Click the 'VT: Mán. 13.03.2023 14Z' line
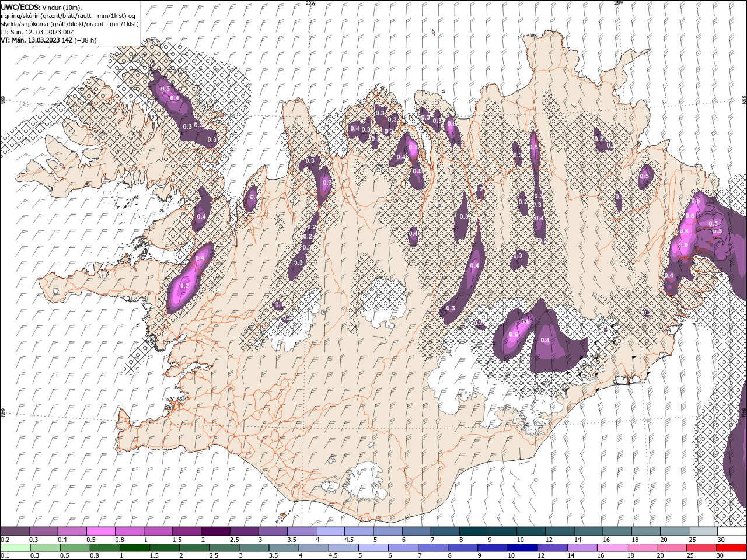The height and width of the screenshot is (560, 747). click(36, 40)
